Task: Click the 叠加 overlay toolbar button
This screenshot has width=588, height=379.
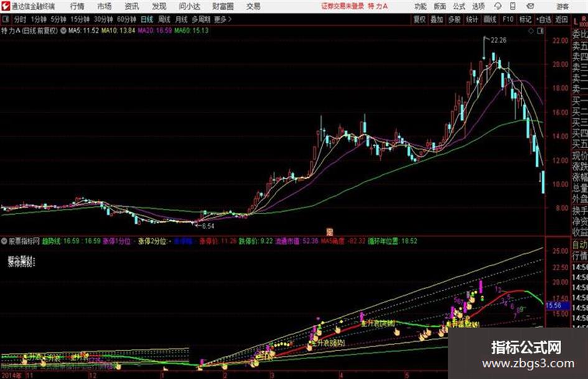Action: point(437,19)
